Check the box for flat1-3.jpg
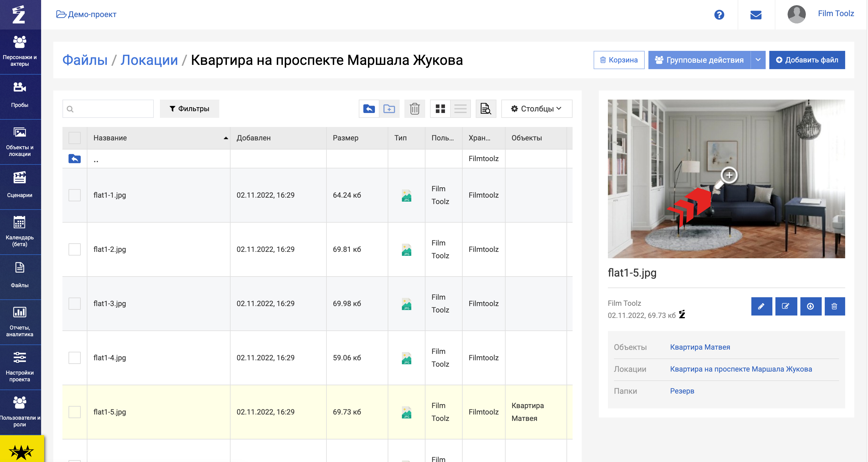The width and height of the screenshot is (868, 462). (x=75, y=304)
